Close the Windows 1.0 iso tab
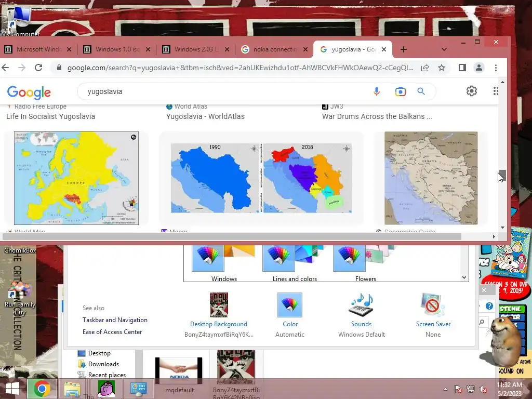This screenshot has width=532, height=399. tap(148, 49)
